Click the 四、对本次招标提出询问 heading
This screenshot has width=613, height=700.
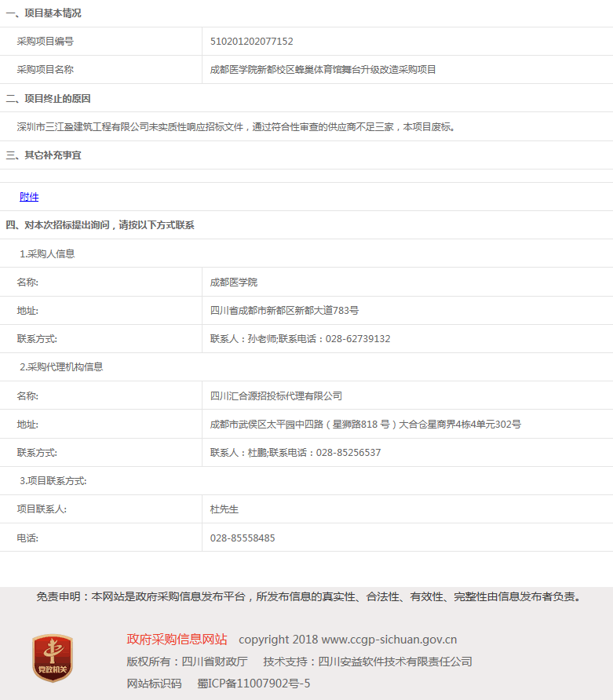point(100,225)
